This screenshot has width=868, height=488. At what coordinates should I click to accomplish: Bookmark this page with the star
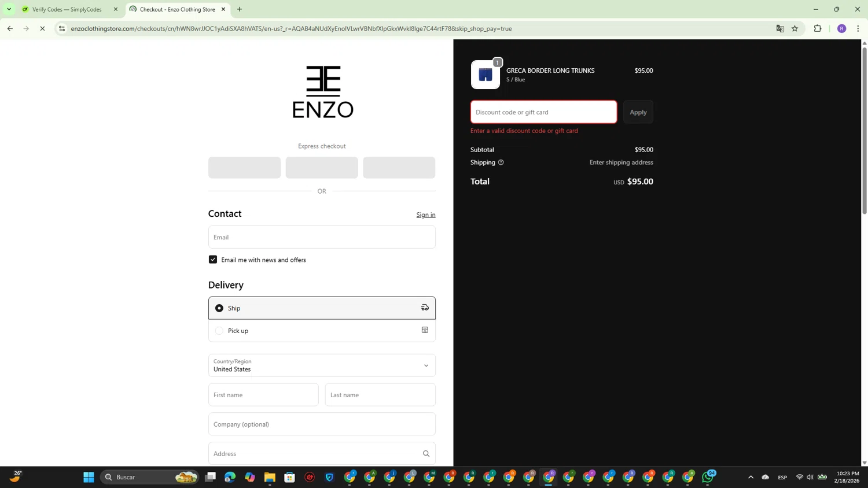coord(795,28)
